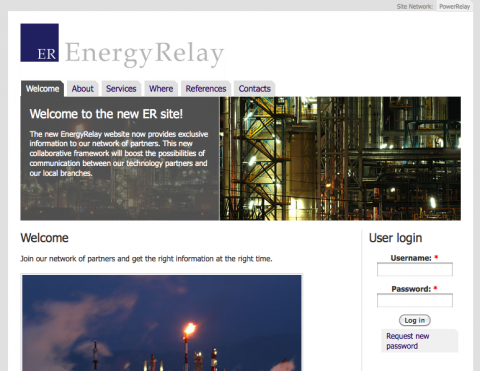Click the Site Network label

click(x=415, y=6)
